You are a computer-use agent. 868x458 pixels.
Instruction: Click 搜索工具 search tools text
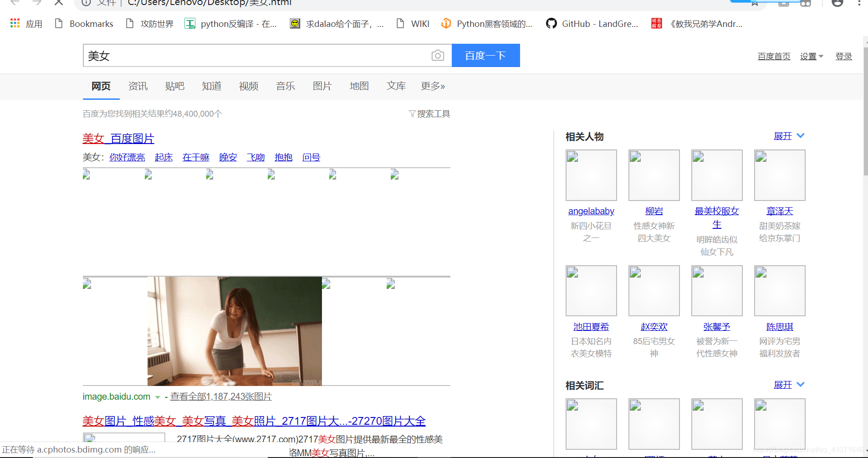point(434,114)
